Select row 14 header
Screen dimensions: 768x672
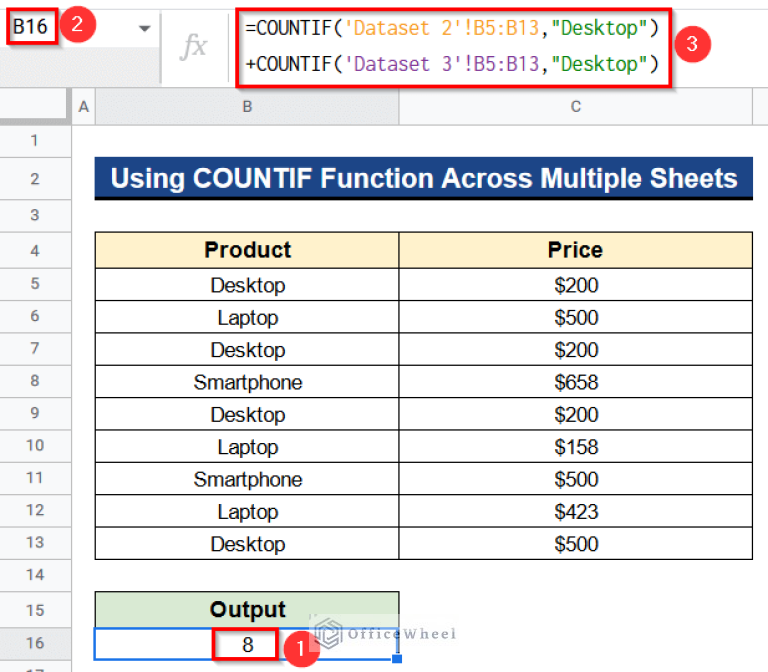pyautogui.click(x=35, y=575)
